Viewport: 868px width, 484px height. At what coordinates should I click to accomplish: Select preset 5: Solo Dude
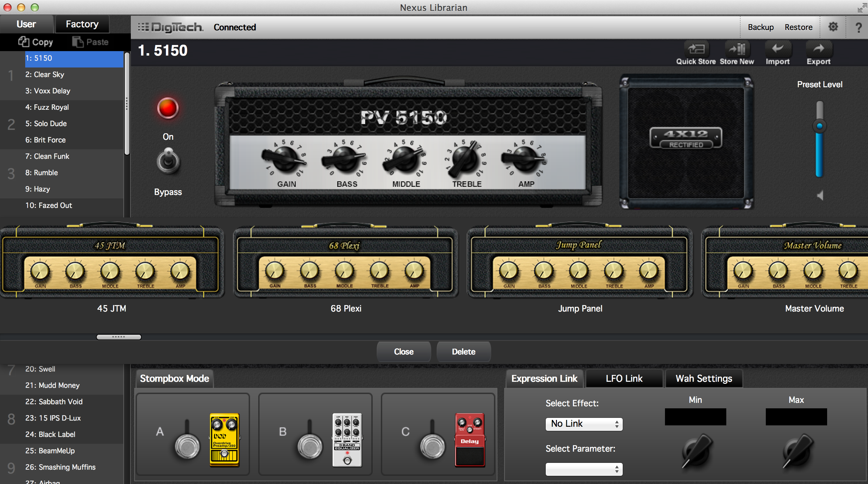(x=74, y=124)
